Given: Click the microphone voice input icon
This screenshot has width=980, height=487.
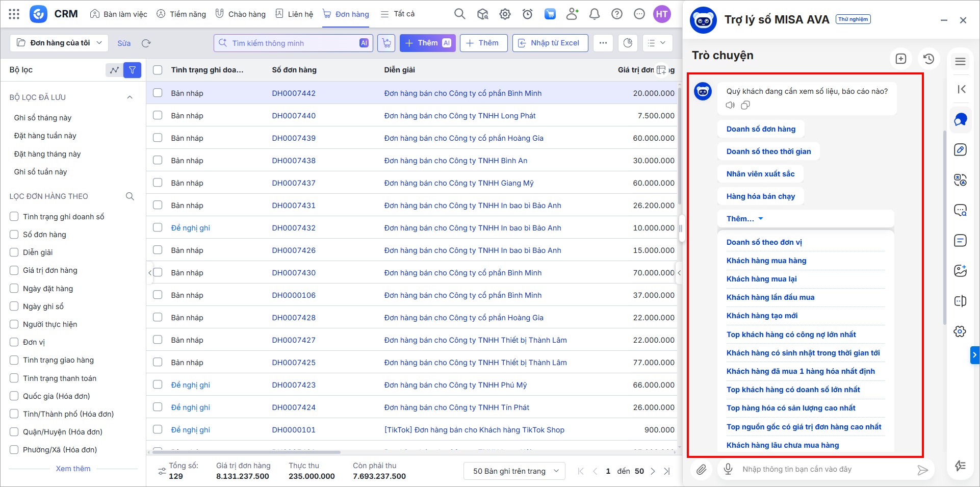Looking at the screenshot, I should point(728,469).
